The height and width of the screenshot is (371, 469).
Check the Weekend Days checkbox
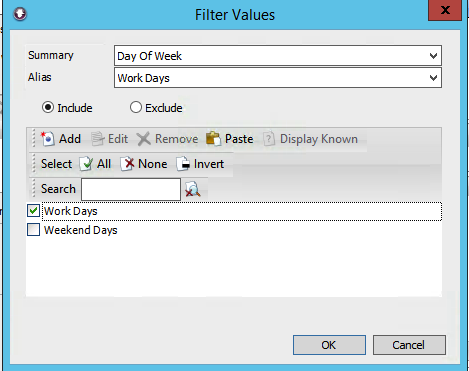point(33,230)
